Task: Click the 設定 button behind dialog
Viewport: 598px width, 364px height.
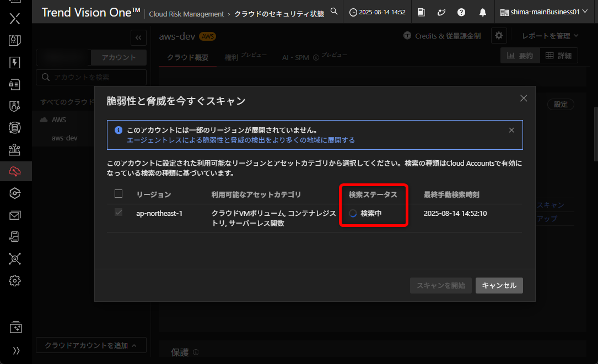Action: point(561,105)
